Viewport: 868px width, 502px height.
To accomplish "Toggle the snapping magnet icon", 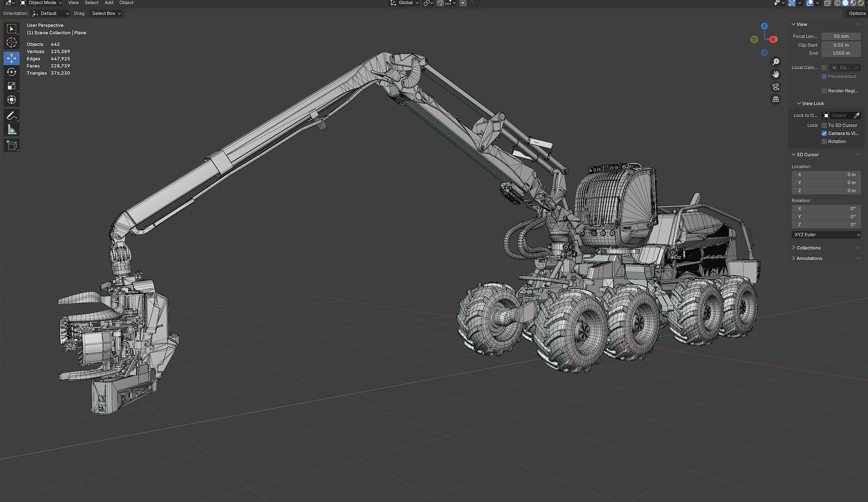I will tap(440, 3).
